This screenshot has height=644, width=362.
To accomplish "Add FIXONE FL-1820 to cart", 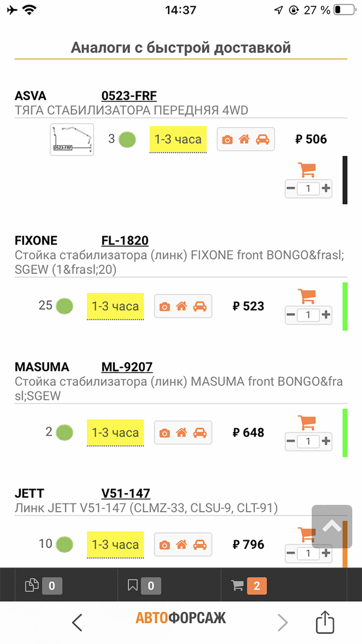I will click(307, 296).
